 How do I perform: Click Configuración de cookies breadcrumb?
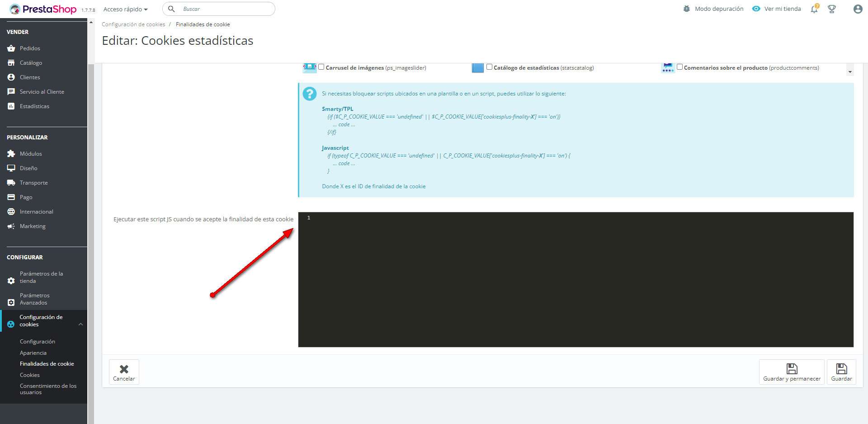click(x=133, y=24)
